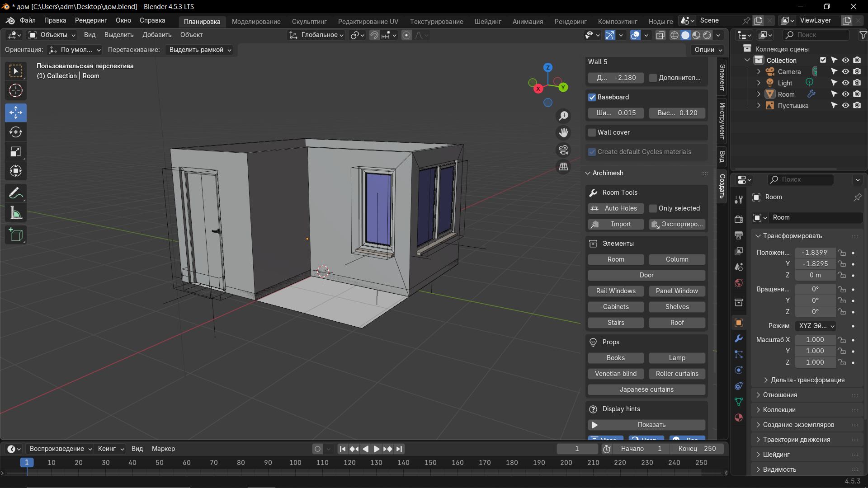Viewport: 868px width, 488px height.
Task: Select the Scale tool in toolbar
Action: [16, 151]
